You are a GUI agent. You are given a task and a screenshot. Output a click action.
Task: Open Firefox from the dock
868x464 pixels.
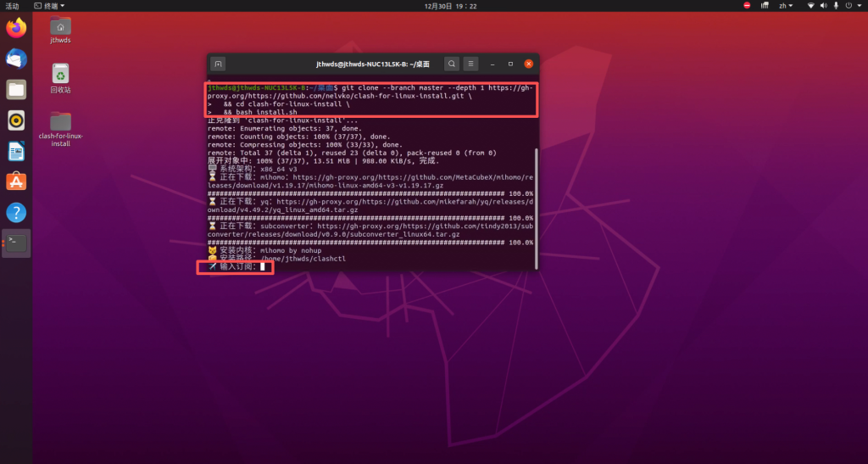click(16, 28)
